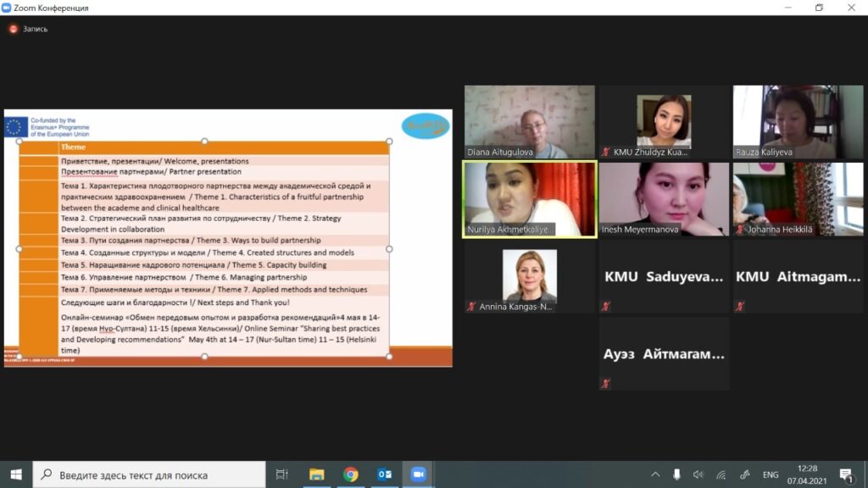The width and height of the screenshot is (868, 488).
Task: Open Task View in the taskbar
Action: 282,474
